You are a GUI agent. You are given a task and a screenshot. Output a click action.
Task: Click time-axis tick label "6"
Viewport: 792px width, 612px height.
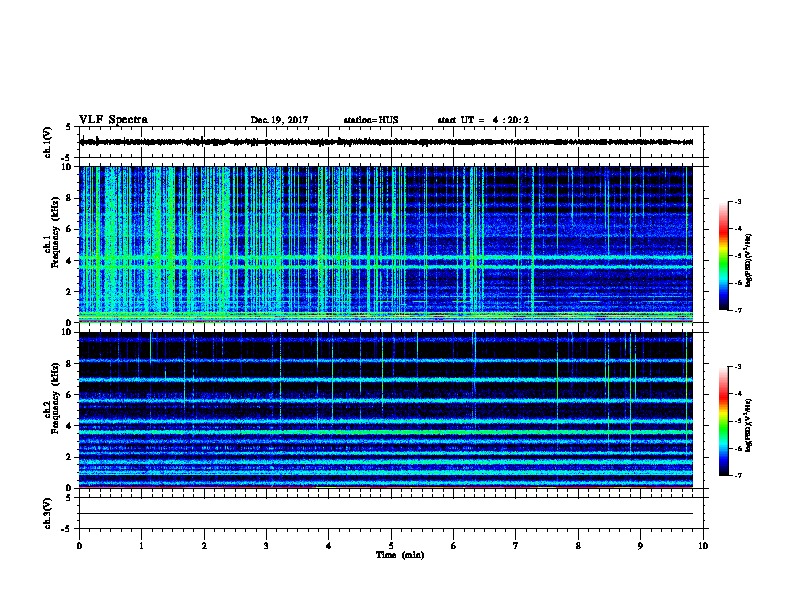pyautogui.click(x=454, y=545)
